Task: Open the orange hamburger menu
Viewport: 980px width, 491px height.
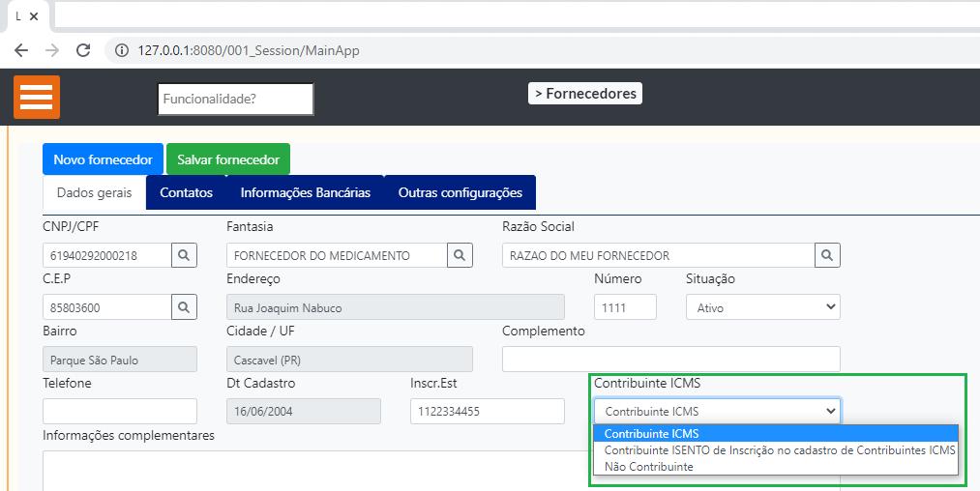Action: 37,97
